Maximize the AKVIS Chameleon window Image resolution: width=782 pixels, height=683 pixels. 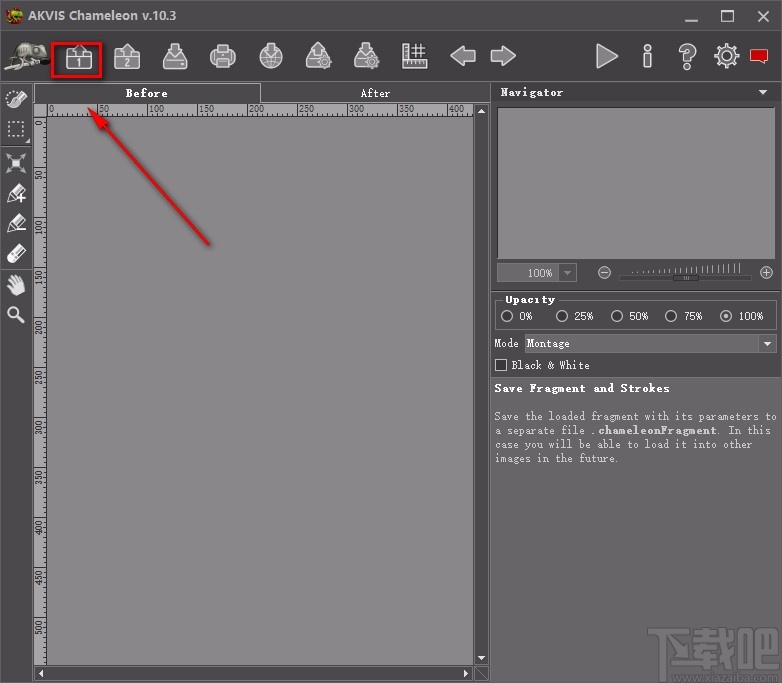(727, 16)
